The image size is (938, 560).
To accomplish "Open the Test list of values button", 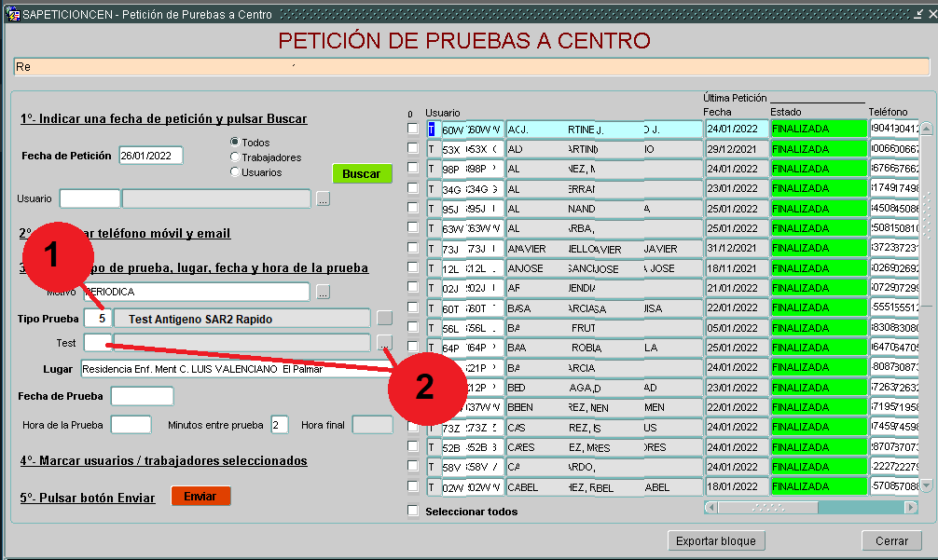I will (384, 343).
